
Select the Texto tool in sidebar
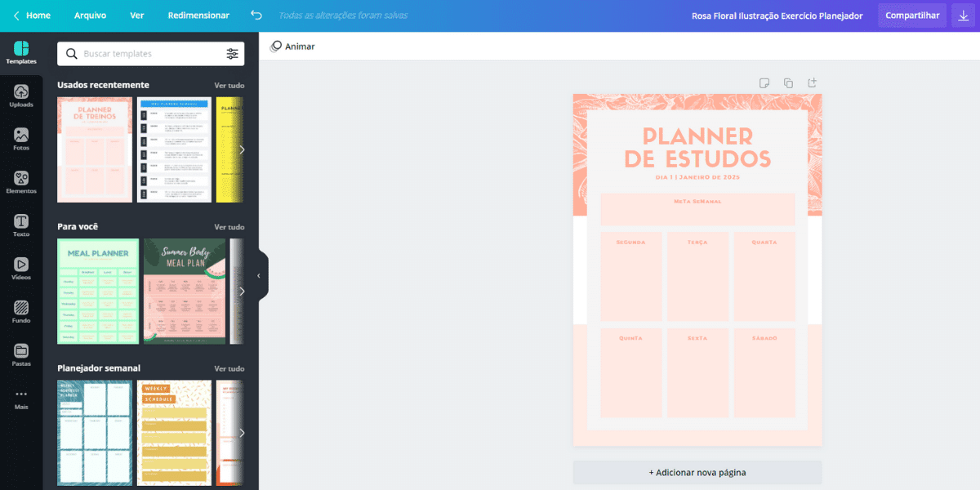(21, 226)
